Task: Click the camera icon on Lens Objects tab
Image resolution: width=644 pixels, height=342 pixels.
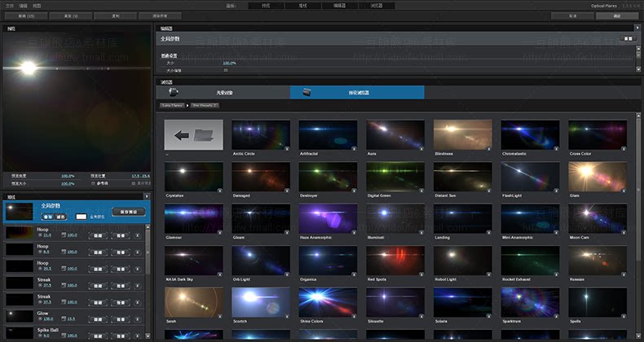Action: tap(174, 92)
